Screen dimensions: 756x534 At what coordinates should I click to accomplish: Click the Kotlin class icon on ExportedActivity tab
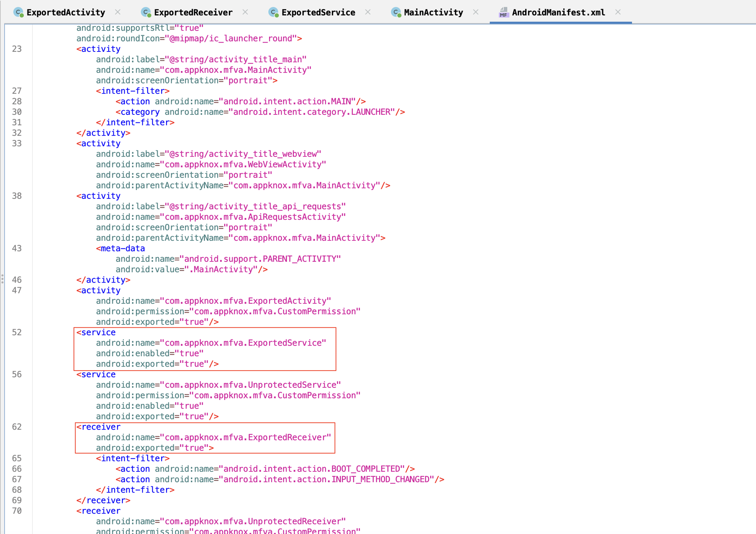pyautogui.click(x=18, y=12)
